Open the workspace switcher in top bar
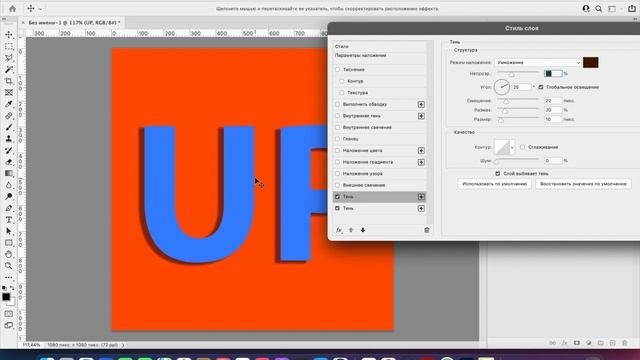Screen dimensions: 640x360 (612, 9)
